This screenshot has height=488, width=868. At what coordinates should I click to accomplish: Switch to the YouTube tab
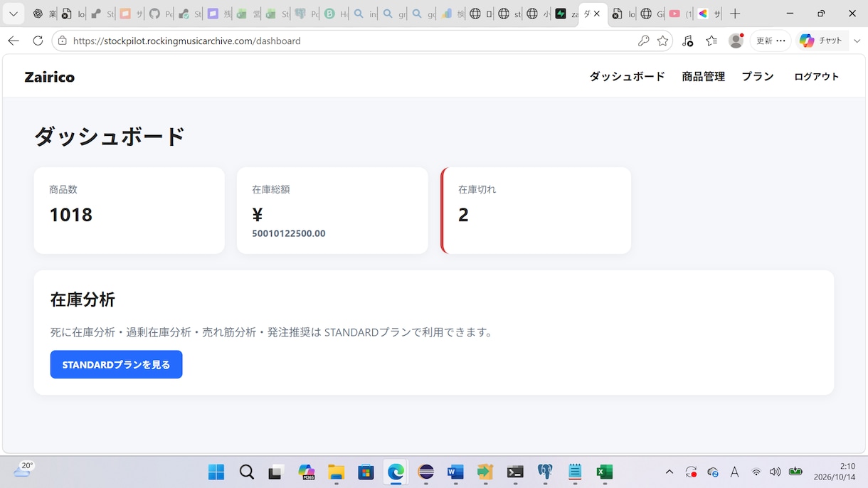click(x=680, y=14)
